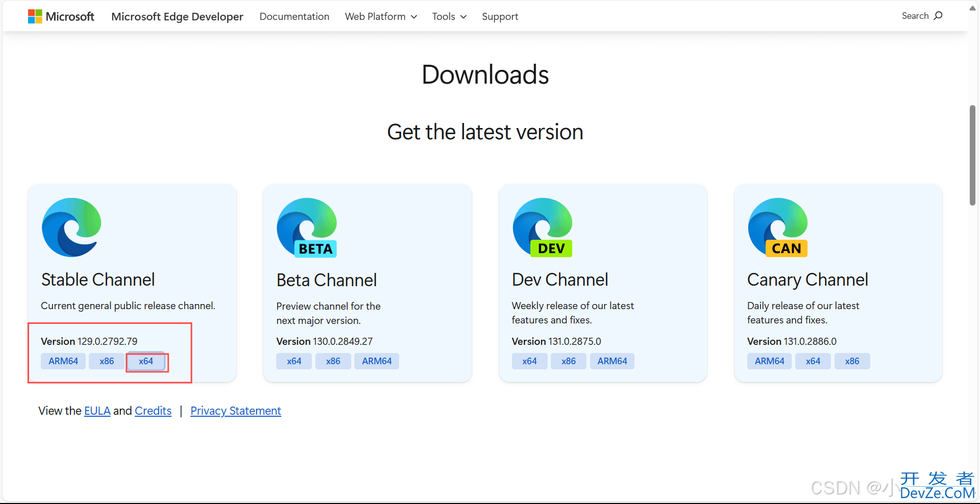The height and width of the screenshot is (504, 980).
Task: Download Beta Channel x64 build
Action: (294, 361)
